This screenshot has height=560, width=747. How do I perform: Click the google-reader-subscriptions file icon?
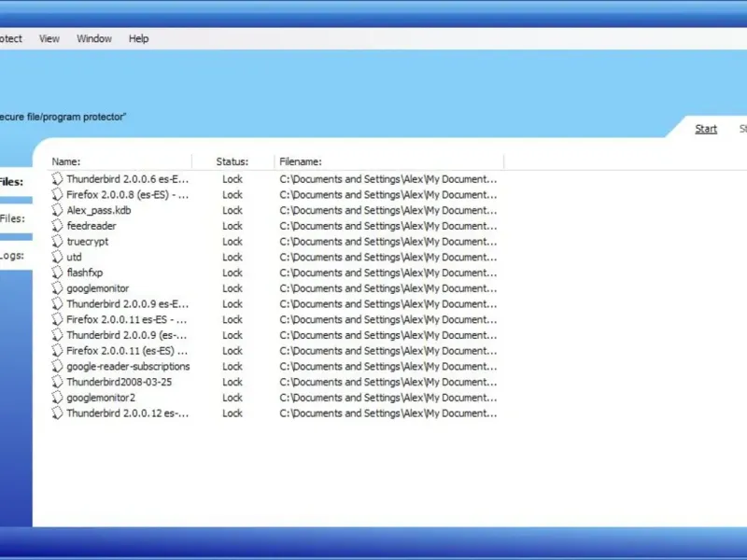pyautogui.click(x=57, y=366)
